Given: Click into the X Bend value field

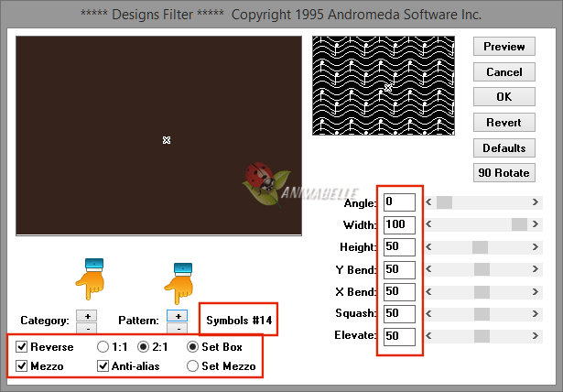Looking at the screenshot, I should [x=399, y=292].
